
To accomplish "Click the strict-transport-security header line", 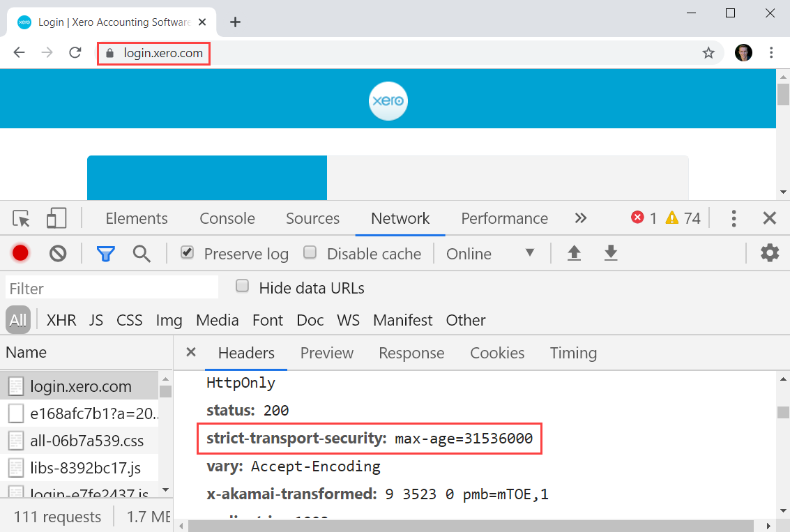I will click(x=370, y=439).
